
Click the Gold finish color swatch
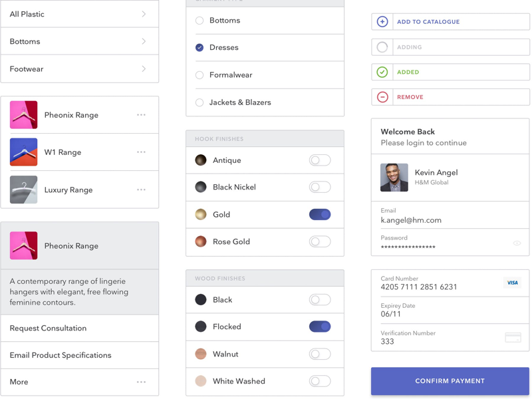tap(200, 213)
